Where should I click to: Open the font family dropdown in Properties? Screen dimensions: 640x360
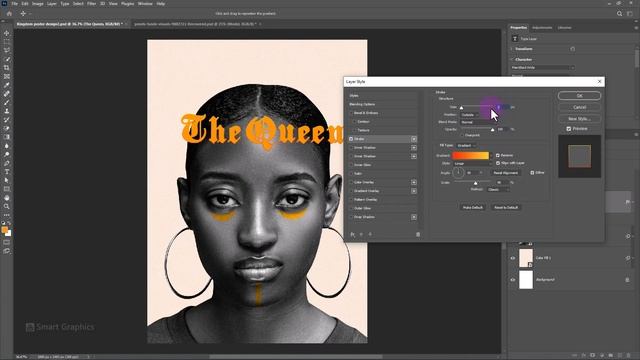(542, 68)
